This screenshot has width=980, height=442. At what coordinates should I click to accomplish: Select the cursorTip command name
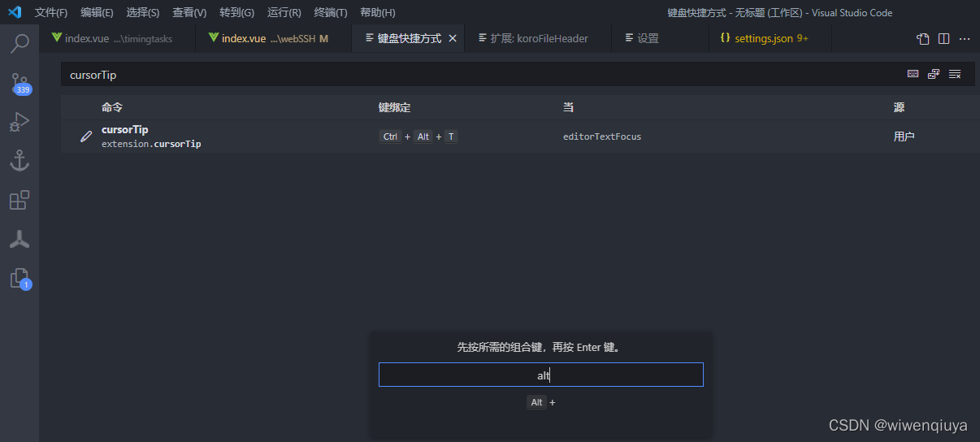[125, 129]
